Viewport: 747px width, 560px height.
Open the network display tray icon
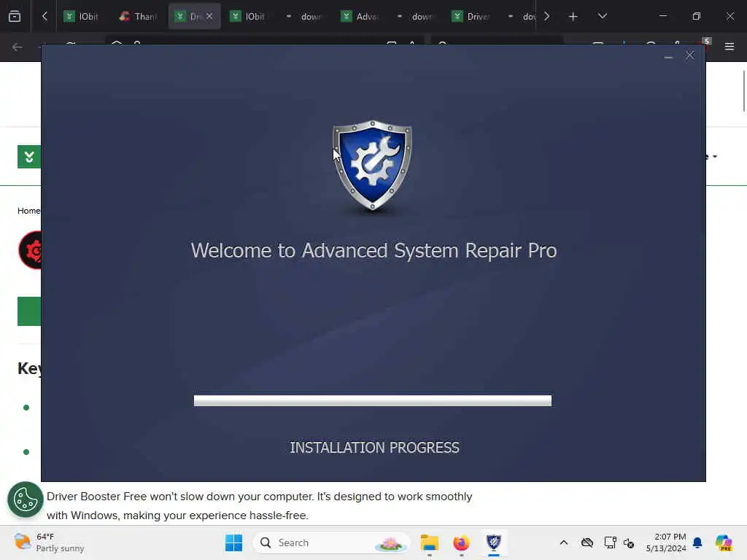coord(610,542)
